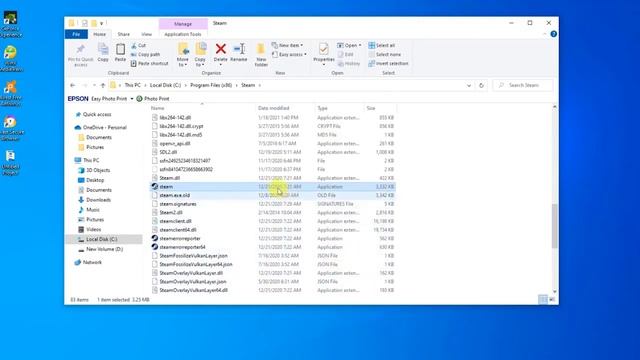The image size is (640, 360).
Task: Click Local Disk (C:) in address path
Action: coord(165,85)
